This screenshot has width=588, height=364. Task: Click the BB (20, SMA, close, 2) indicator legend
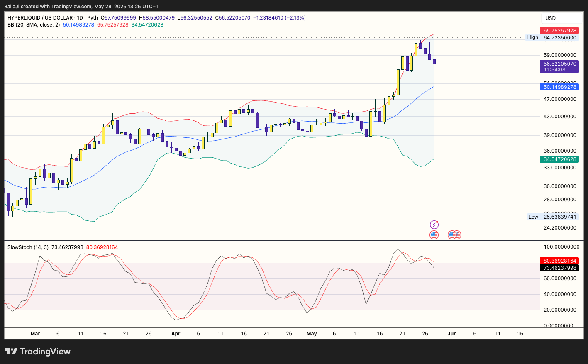click(x=34, y=25)
